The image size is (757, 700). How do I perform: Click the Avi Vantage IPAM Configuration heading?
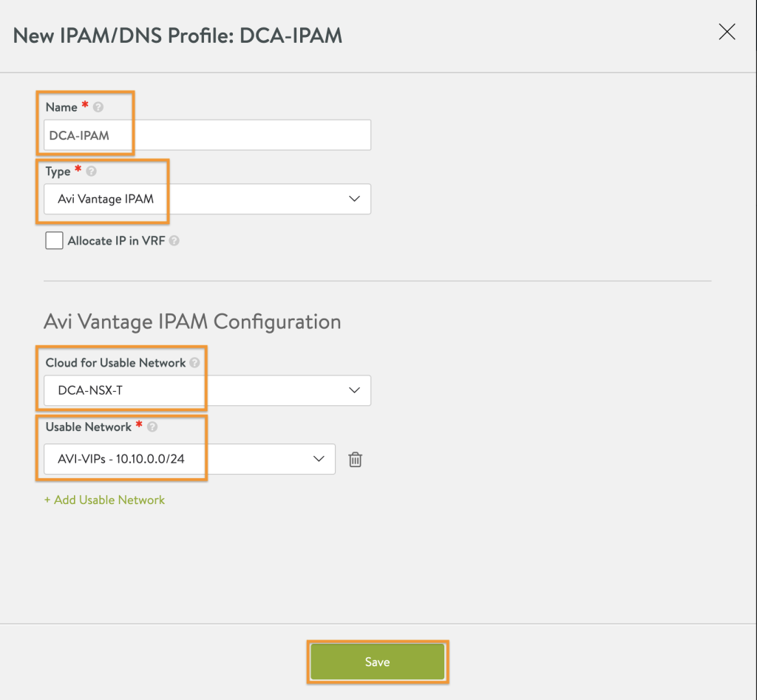(x=192, y=322)
